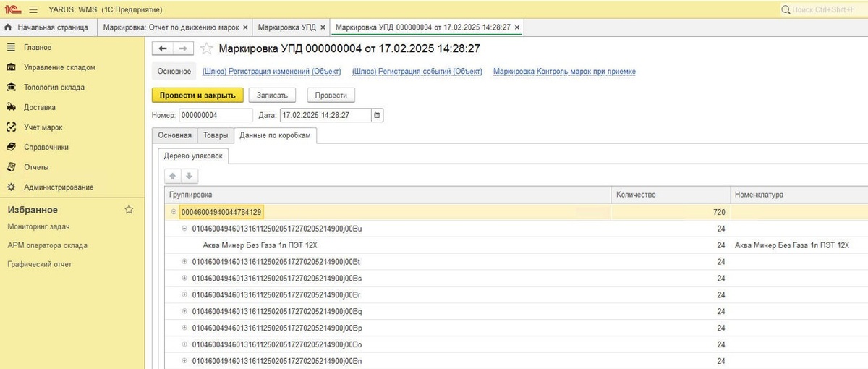868x369 pixels.
Task: Click the Избранное star icon in sidebar
Action: click(129, 209)
